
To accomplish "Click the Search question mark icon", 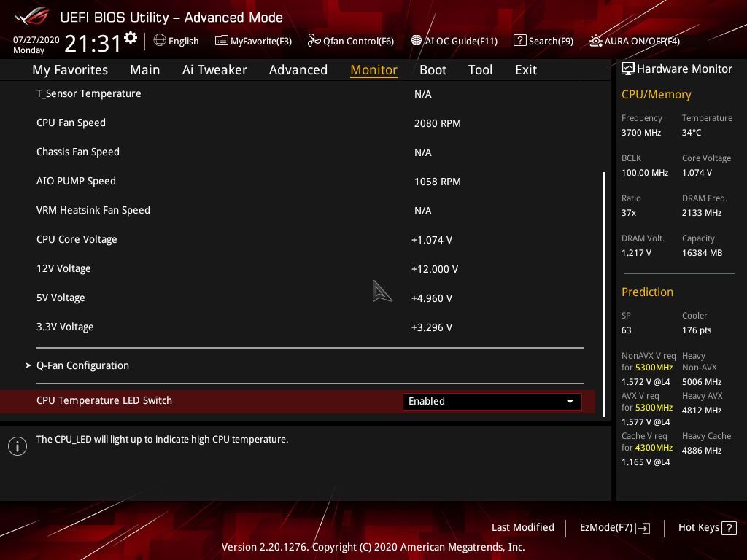I will (519, 41).
